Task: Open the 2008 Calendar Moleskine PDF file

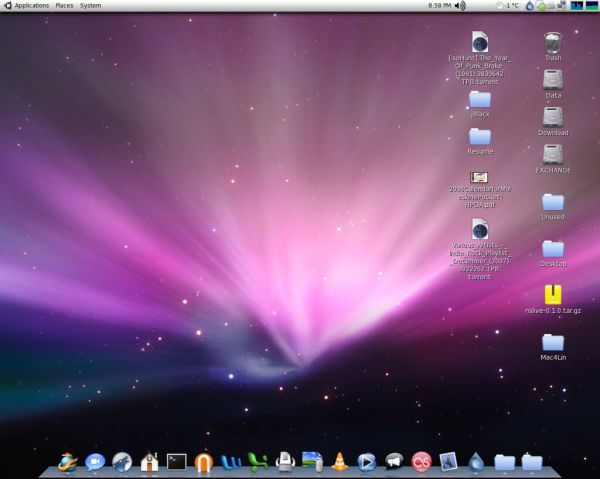Action: point(480,178)
